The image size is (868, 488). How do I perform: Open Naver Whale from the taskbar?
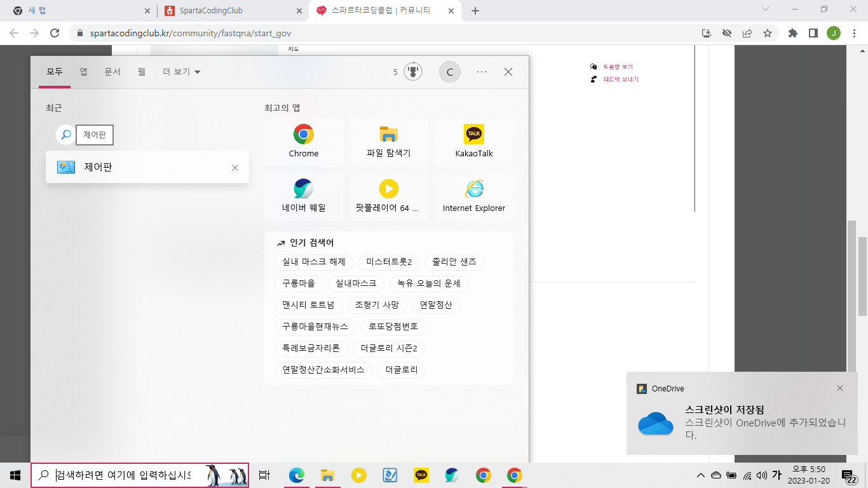pyautogui.click(x=452, y=475)
